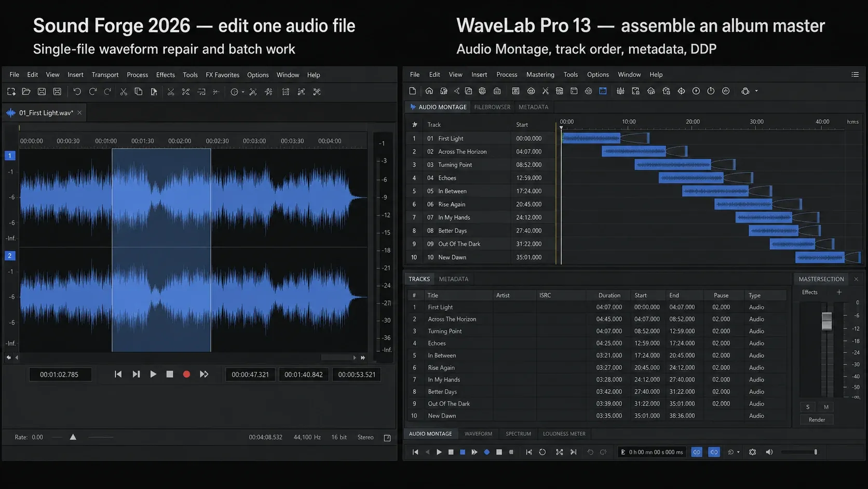The image size is (868, 489).
Task: Click power icon in WaveLab toolbar
Action: click(711, 91)
